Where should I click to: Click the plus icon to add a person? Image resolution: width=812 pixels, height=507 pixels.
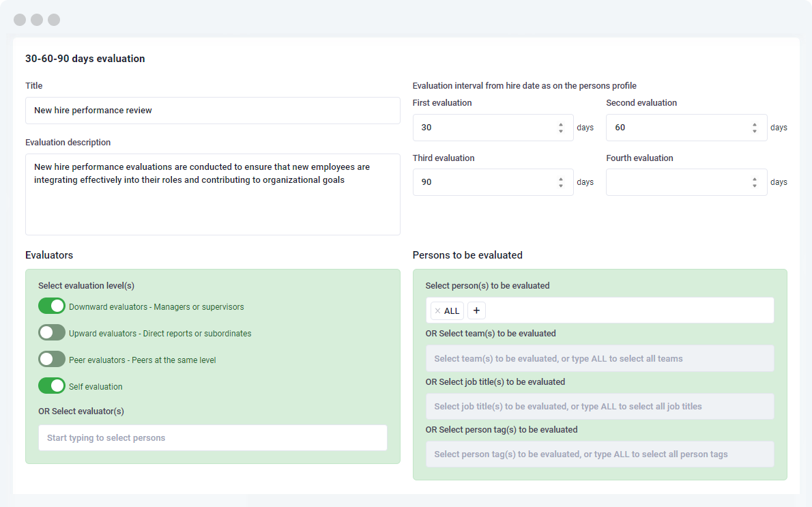tap(476, 310)
